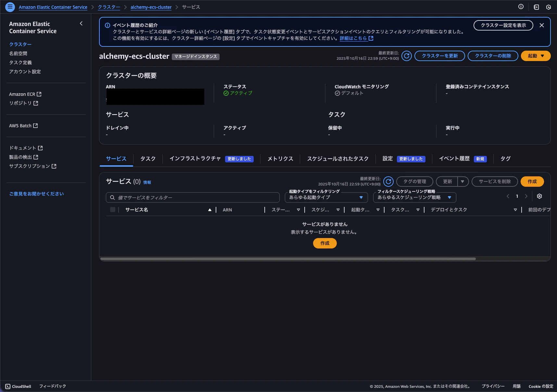The height and width of the screenshot is (392, 557).
Task: Open the hamburger navigation menu icon
Action: coord(10,7)
